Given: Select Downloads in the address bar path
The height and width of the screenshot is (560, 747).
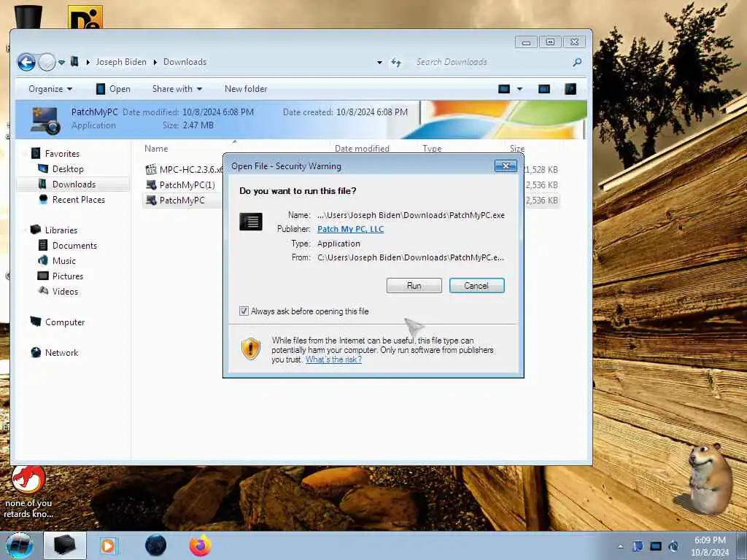Looking at the screenshot, I should (x=185, y=62).
